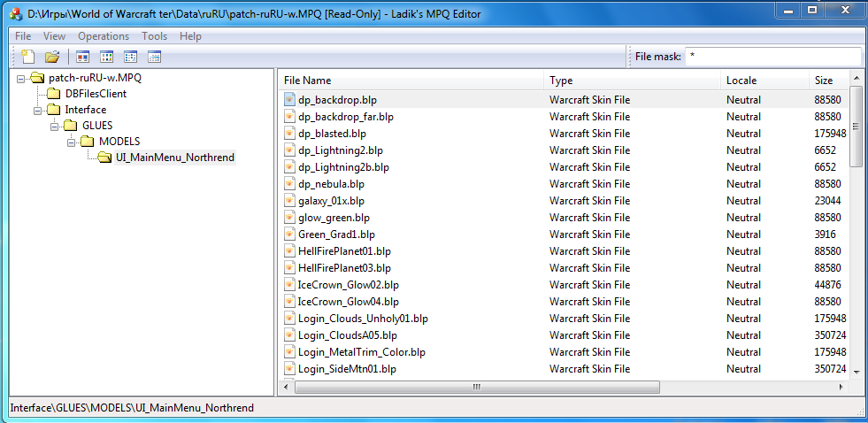Viewport: 868px width, 423px height.
Task: Click the MODELS folder icon in tree
Action: click(88, 142)
